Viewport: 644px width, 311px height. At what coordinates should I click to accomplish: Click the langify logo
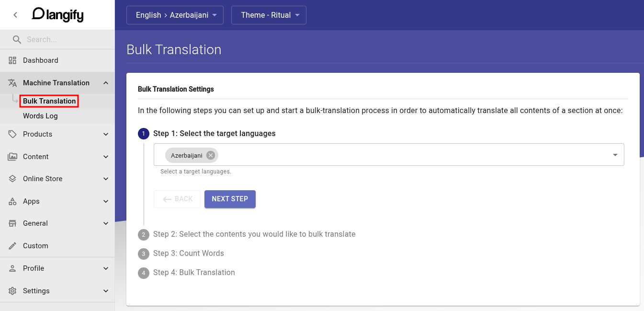pos(57,15)
